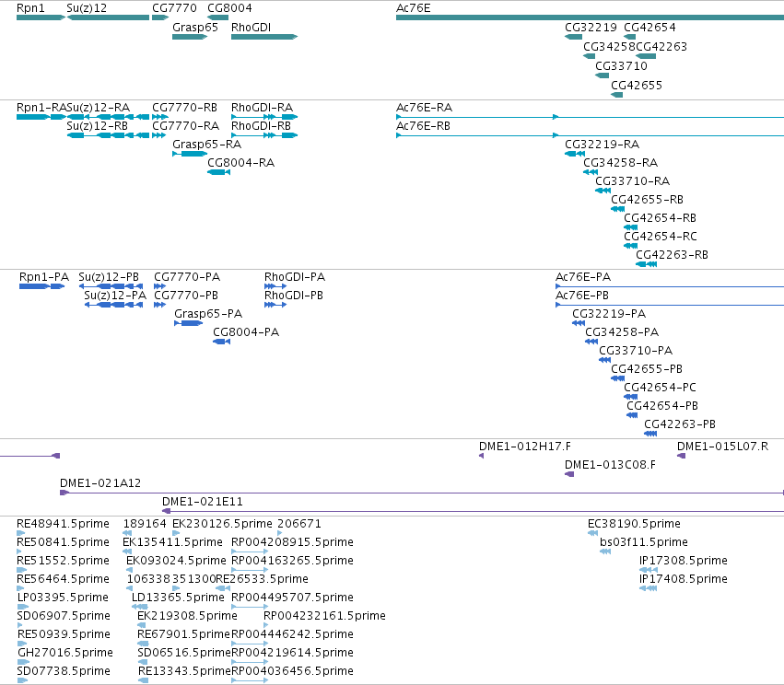Select gene label CG7770 in top track

174,8
